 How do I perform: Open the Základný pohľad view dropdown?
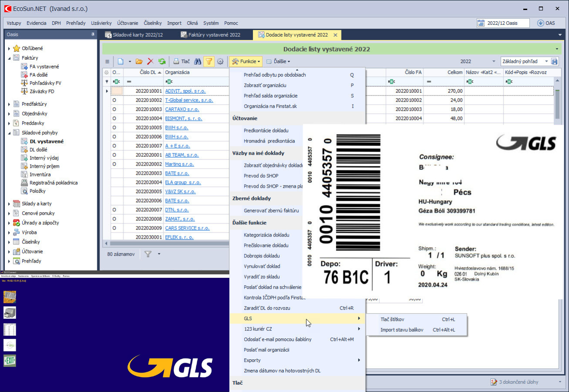pyautogui.click(x=547, y=62)
